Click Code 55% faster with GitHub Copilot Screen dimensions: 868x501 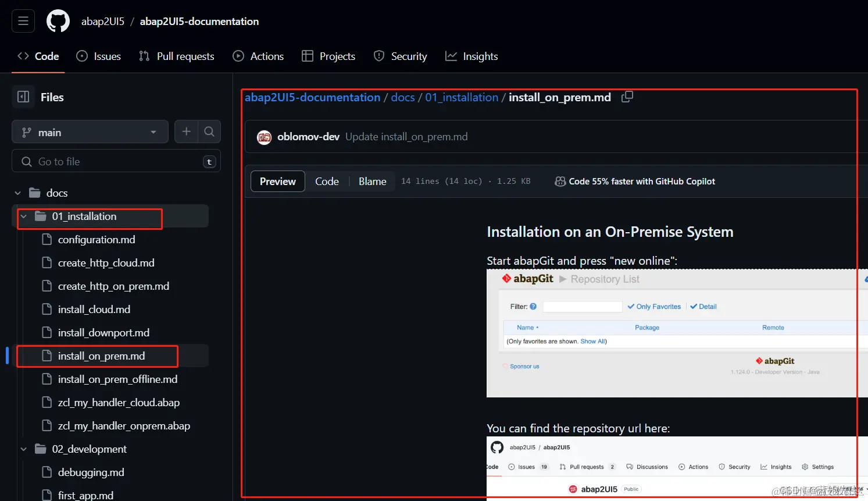(x=642, y=182)
